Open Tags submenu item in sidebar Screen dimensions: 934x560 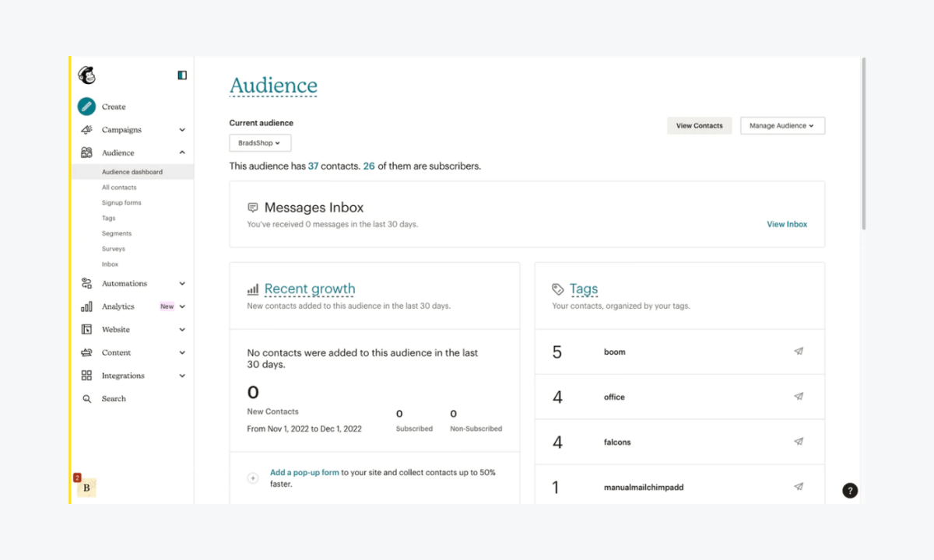click(x=108, y=219)
